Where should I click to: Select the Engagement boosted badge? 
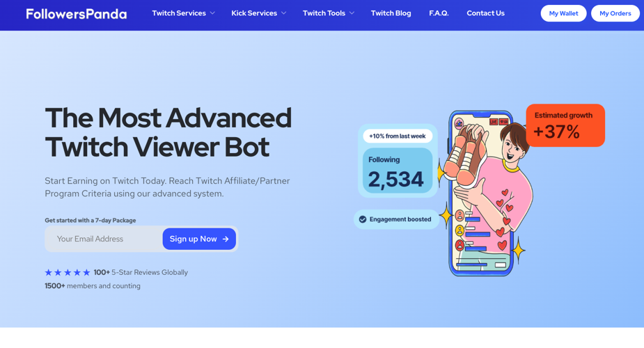(396, 219)
